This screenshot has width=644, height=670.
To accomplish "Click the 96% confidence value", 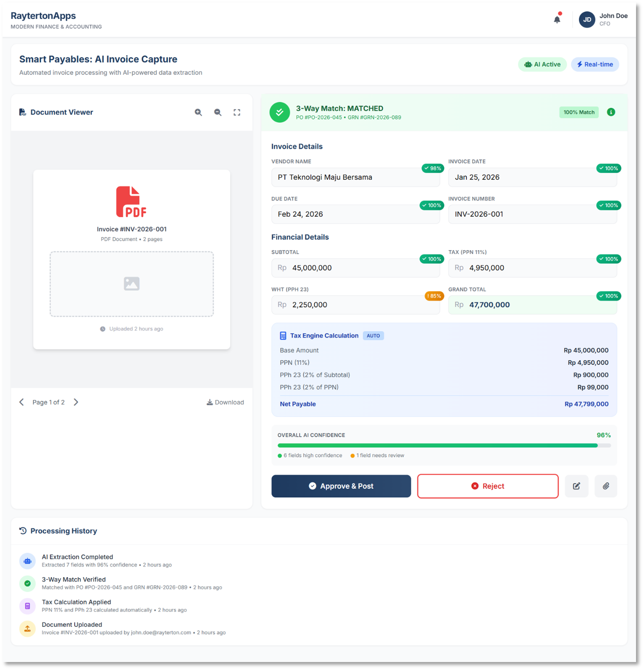I will tap(604, 435).
